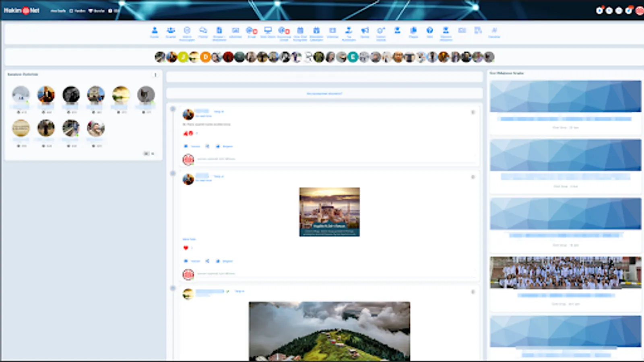Open options menu icon on mosque photo post

[x=473, y=177]
